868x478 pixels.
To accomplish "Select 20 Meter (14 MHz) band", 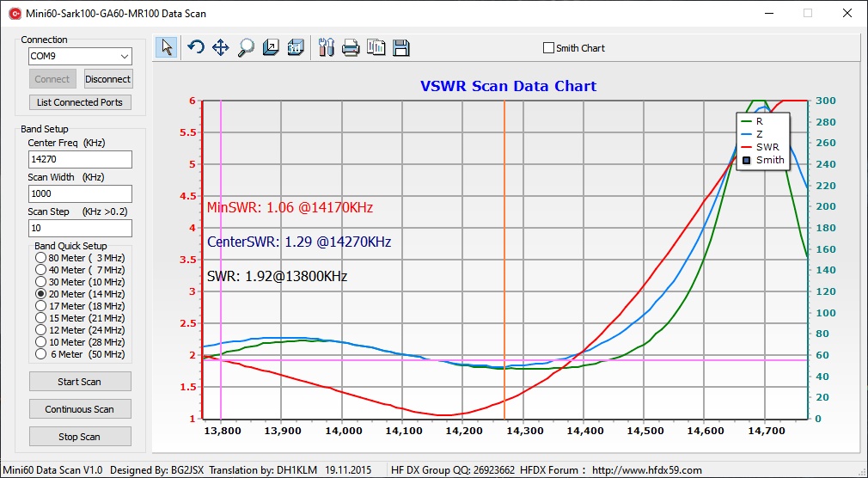I will [x=41, y=293].
